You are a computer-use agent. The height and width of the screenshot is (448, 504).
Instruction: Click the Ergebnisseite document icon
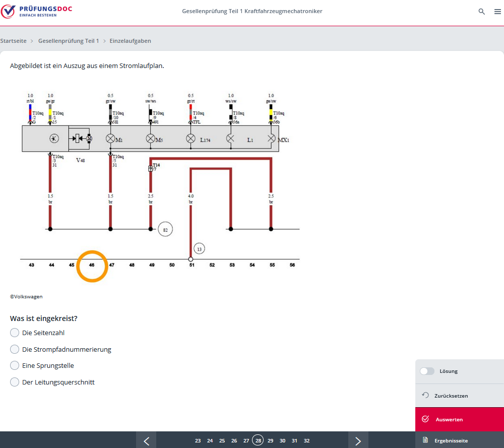click(x=425, y=440)
